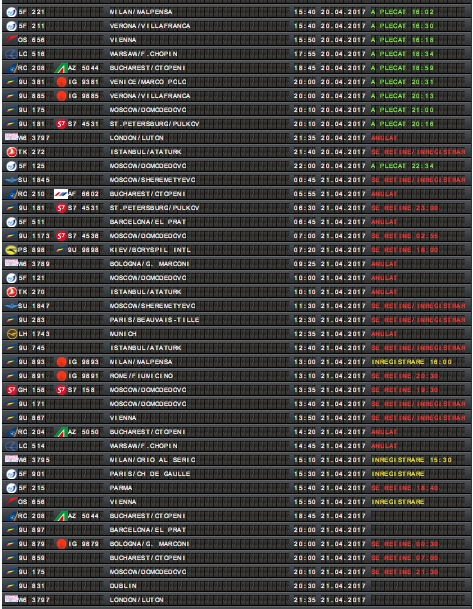Select the ROME/FIUMICINO destination
473x609 pixels.
click(141, 376)
